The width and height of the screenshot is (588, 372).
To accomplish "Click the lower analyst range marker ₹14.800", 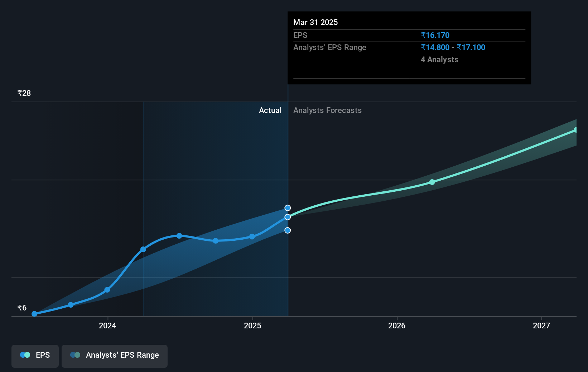I will (x=288, y=230).
